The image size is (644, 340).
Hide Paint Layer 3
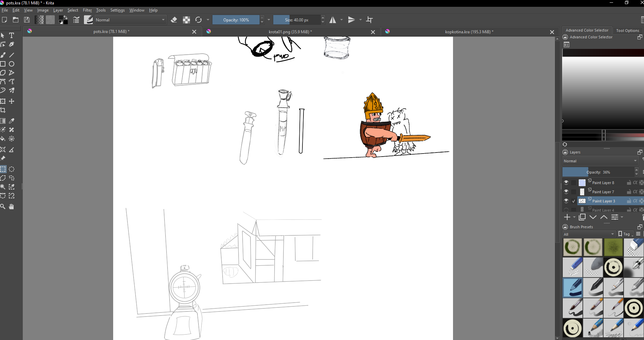(x=566, y=201)
